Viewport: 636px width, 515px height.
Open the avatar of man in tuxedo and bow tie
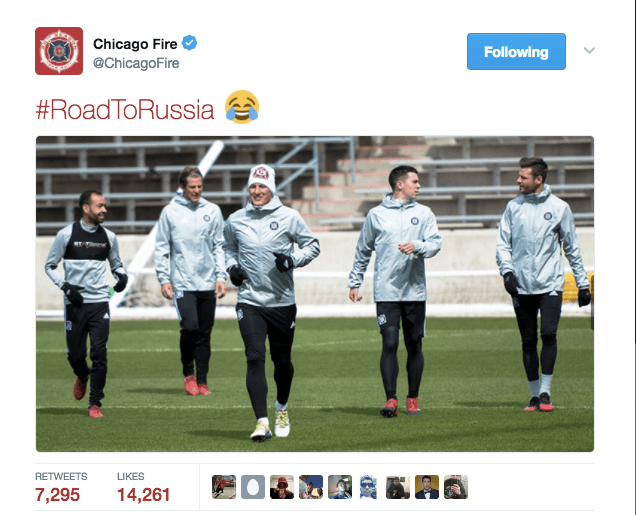(427, 487)
